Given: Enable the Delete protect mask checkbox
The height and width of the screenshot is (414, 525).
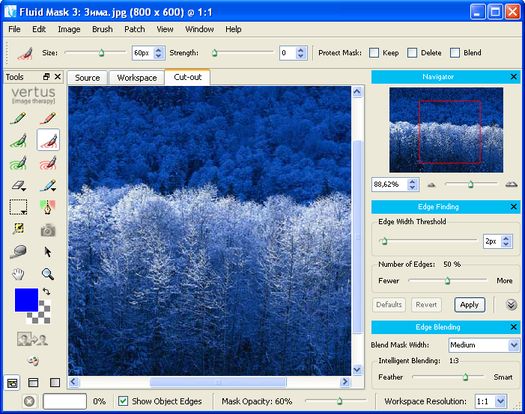Looking at the screenshot, I should pyautogui.click(x=412, y=53).
